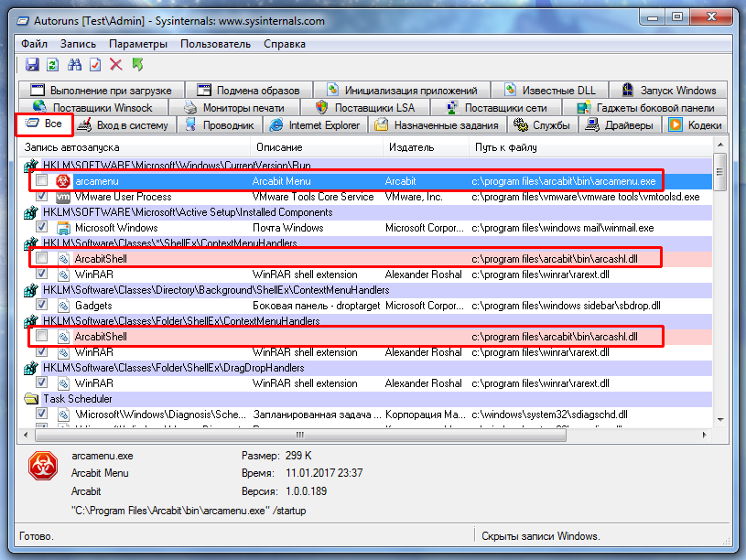This screenshot has height=560, width=746.
Task: Uncheck the Gadgets sbdrop.dll entry
Action: click(42, 305)
